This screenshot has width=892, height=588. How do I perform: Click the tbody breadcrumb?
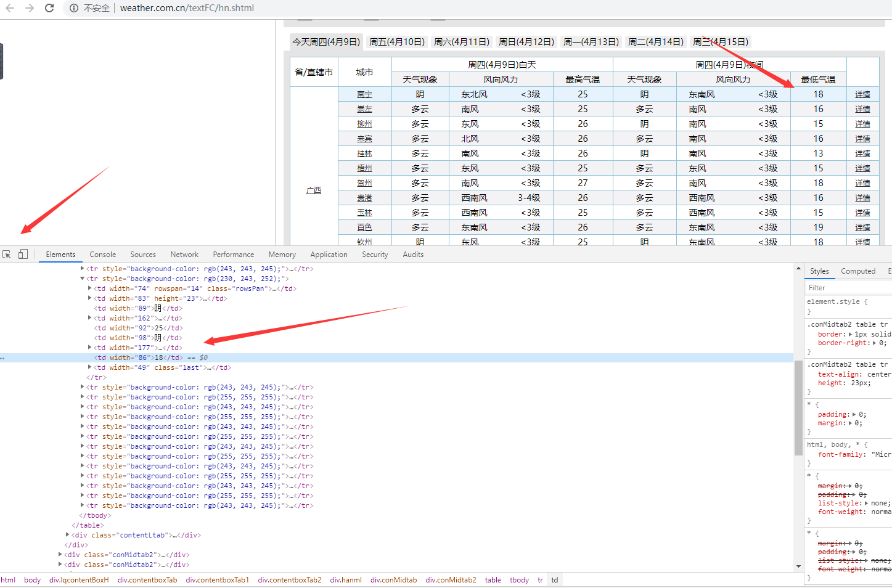[519, 580]
